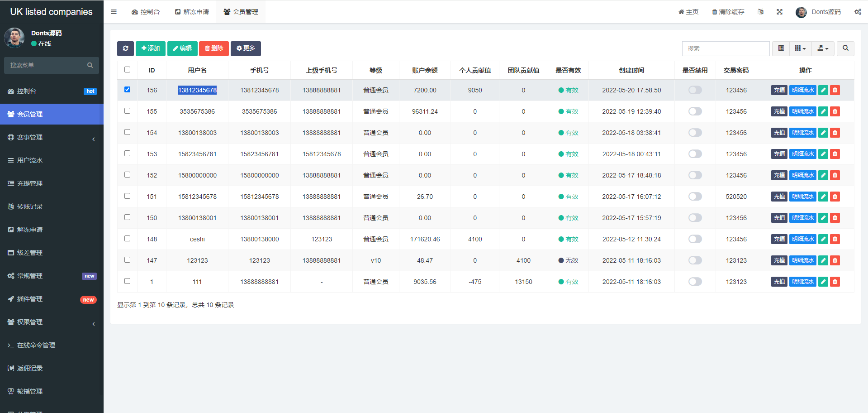Click 明细流水 button for user ID 147
The image size is (868, 413).
point(802,260)
